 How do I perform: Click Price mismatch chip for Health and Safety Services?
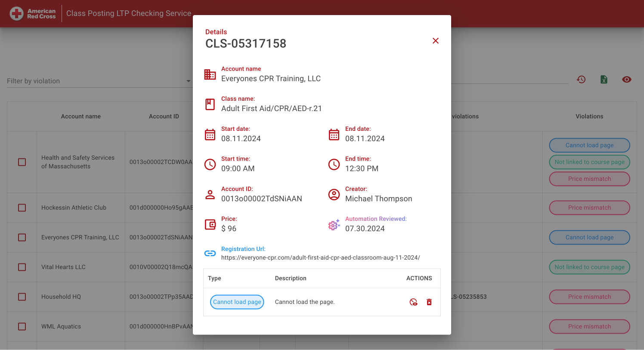coord(589,179)
